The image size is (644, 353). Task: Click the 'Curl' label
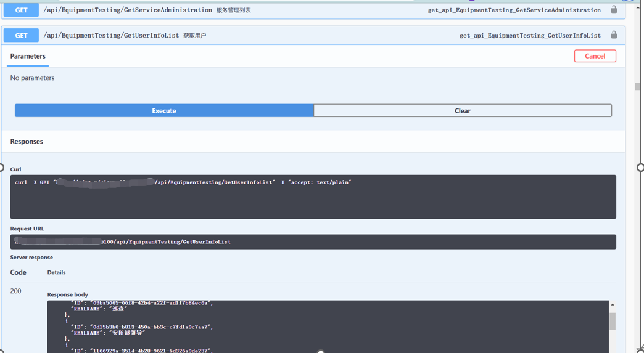click(x=15, y=169)
